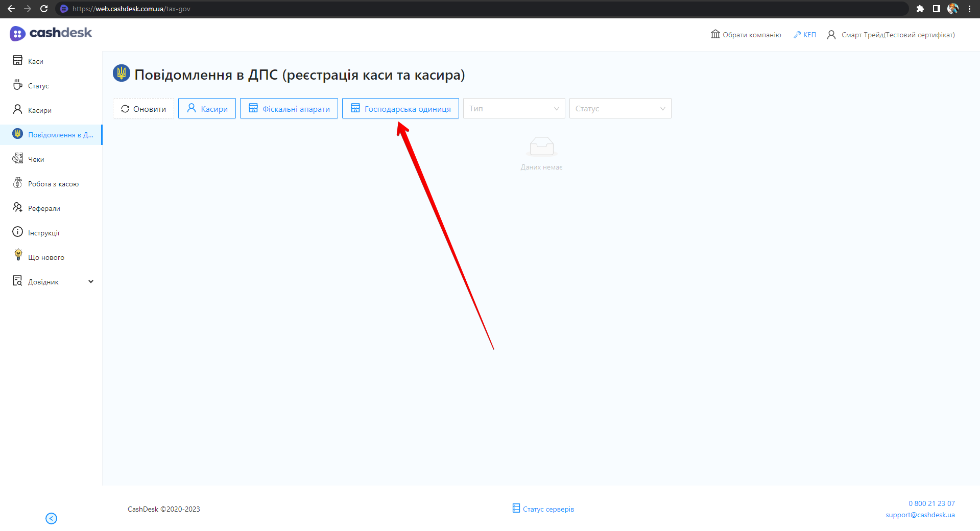Click the Касири button in toolbar
Image resolution: width=980 pixels, height=531 pixels.
(207, 109)
